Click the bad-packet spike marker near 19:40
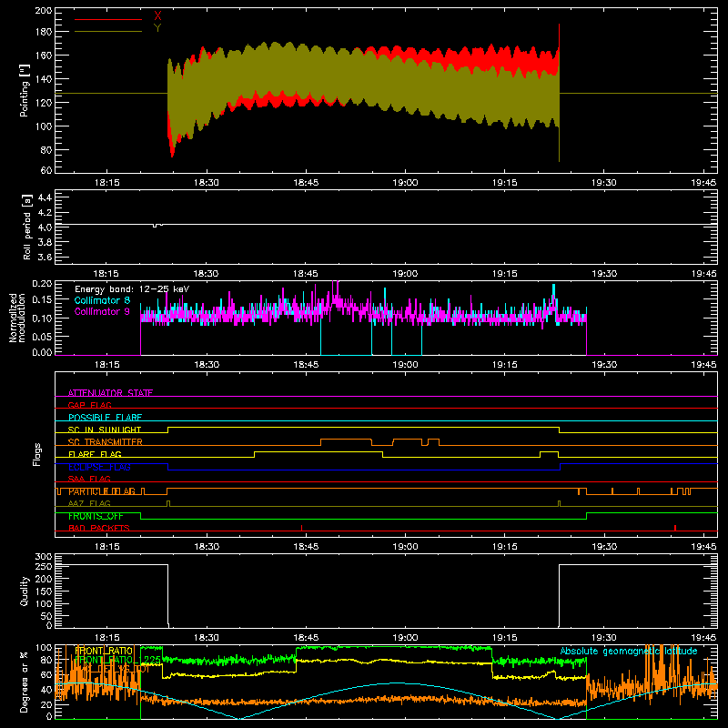This screenshot has width=728, height=728. (x=675, y=528)
